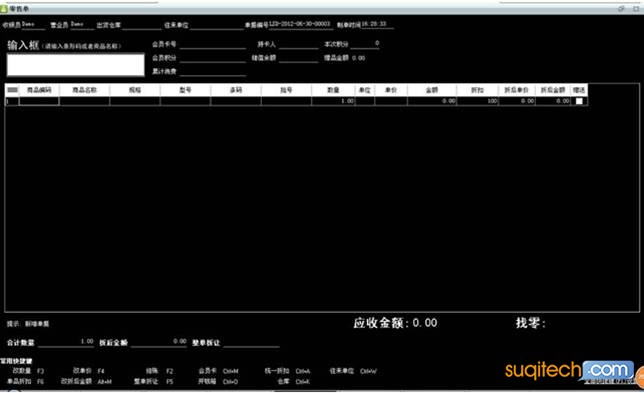Click the 型号 column header
This screenshot has height=393, width=644.
coord(186,90)
